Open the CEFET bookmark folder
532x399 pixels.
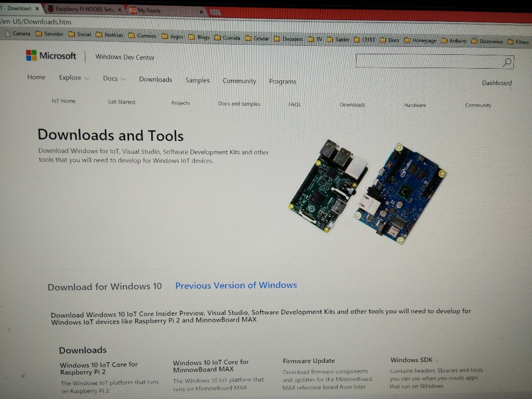pyautogui.click(x=365, y=40)
